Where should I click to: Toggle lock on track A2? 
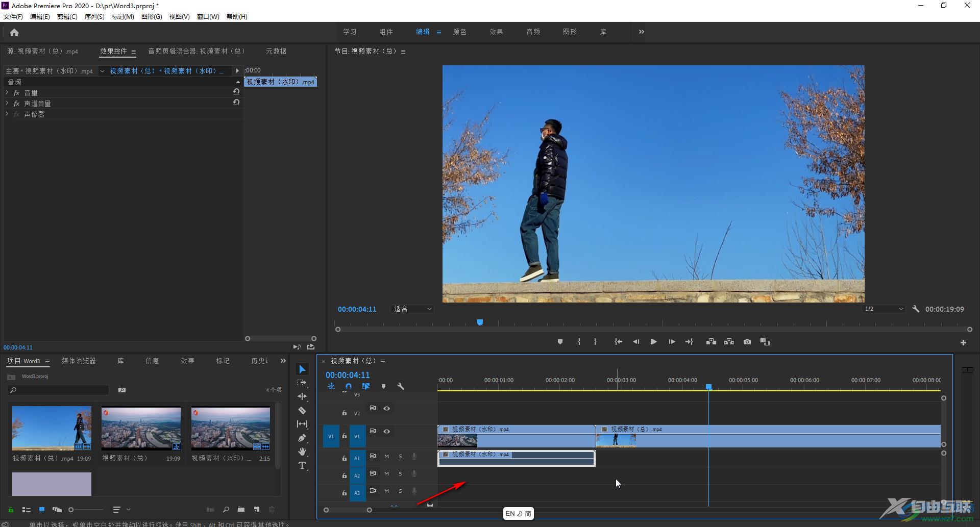[344, 475]
